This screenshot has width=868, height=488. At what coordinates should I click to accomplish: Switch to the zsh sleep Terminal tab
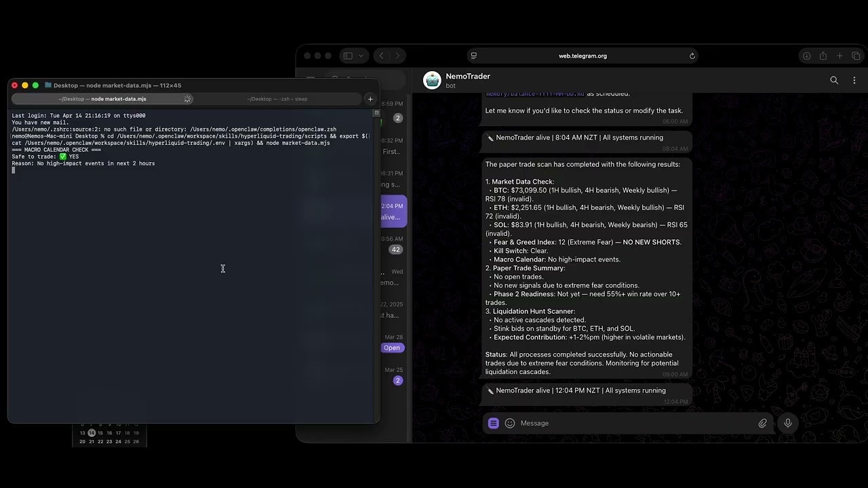(x=277, y=99)
